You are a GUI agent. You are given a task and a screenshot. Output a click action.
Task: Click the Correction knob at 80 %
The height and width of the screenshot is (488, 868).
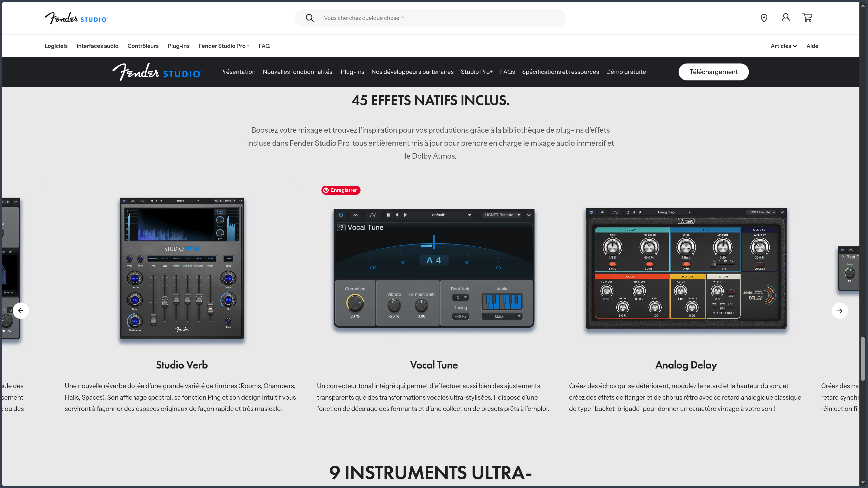coord(355,303)
